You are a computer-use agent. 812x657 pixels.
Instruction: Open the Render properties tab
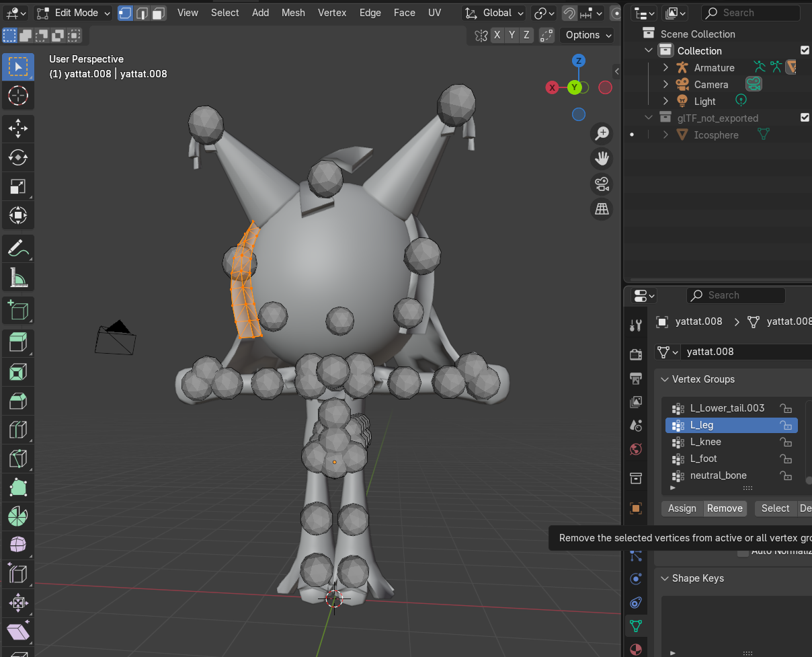pyautogui.click(x=636, y=354)
